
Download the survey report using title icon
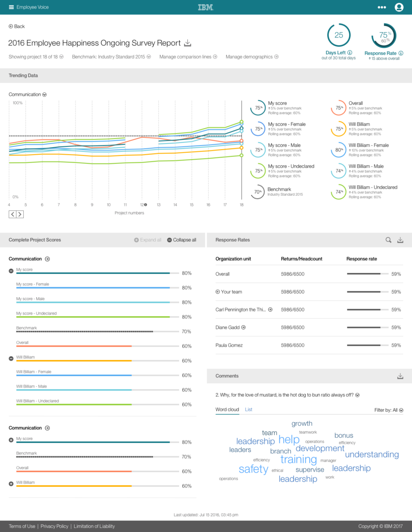click(187, 43)
